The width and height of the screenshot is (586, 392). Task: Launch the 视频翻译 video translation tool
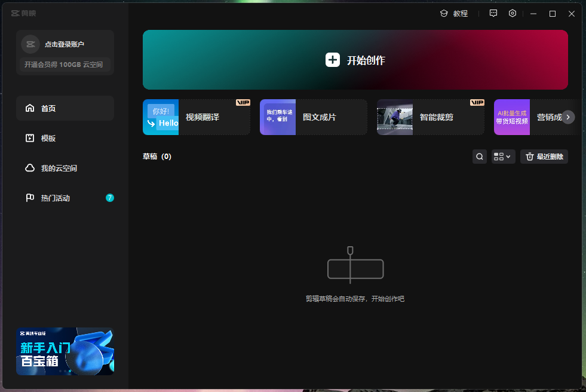pyautogui.click(x=196, y=117)
